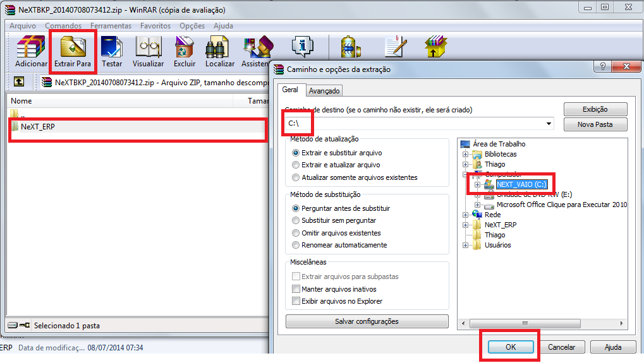Click the WinRAR title bar icon
644x363 pixels.
tap(10, 10)
